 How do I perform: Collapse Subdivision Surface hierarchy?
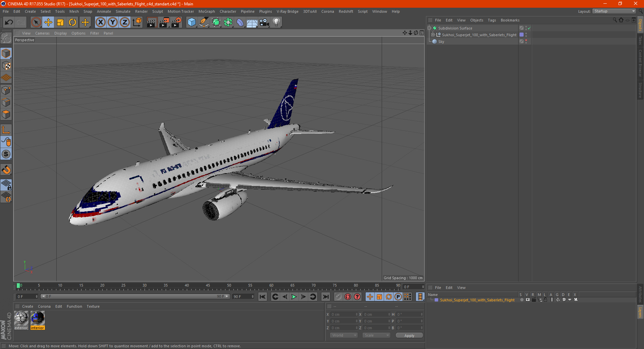429,28
